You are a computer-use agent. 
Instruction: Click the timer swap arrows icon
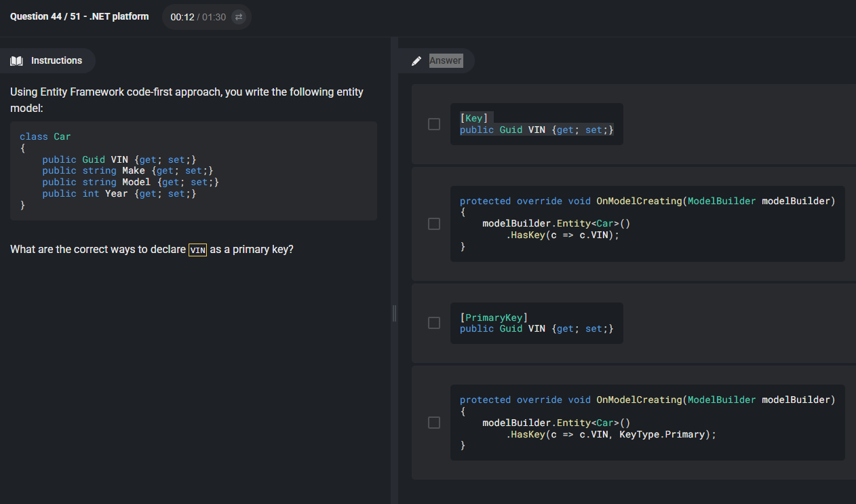(238, 17)
